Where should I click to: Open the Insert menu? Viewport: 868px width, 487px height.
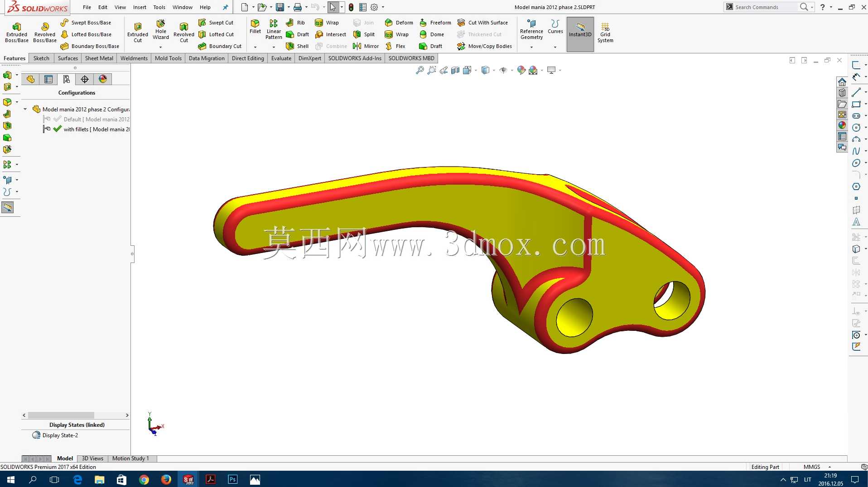[140, 7]
